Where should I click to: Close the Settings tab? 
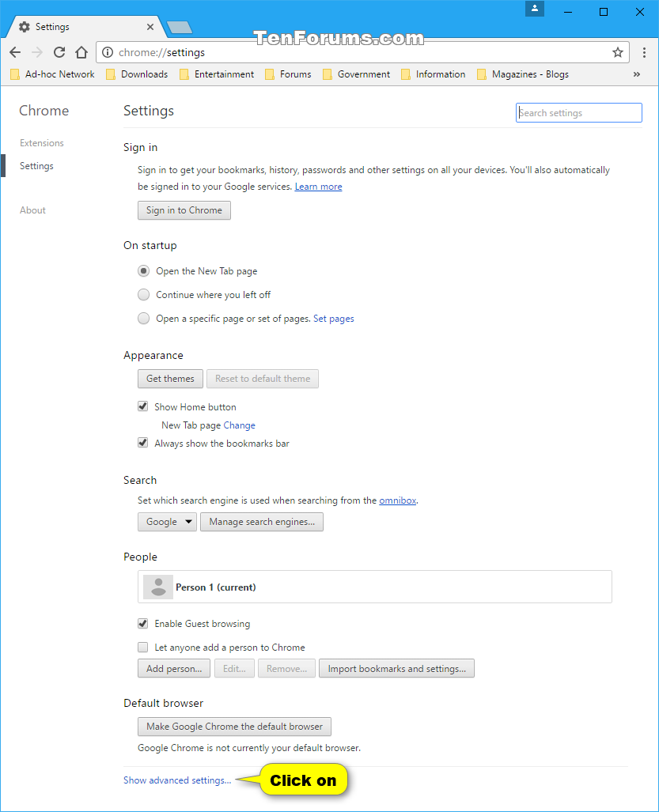(x=150, y=27)
